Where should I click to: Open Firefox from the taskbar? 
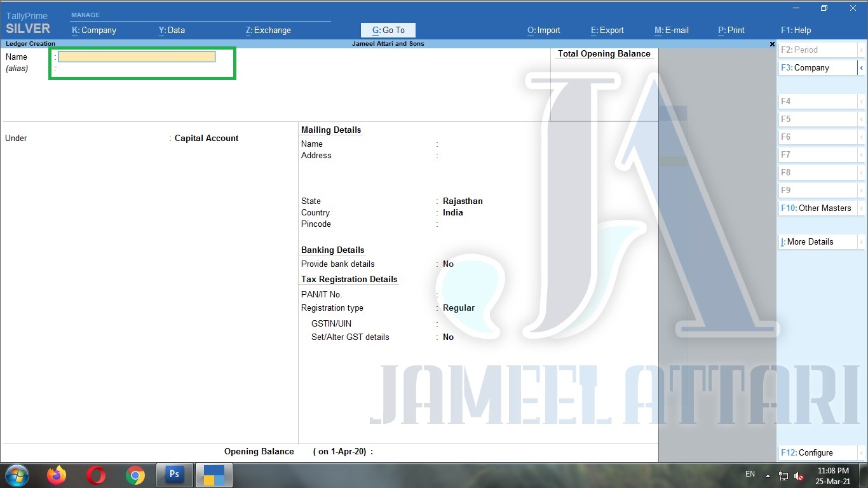pyautogui.click(x=57, y=475)
